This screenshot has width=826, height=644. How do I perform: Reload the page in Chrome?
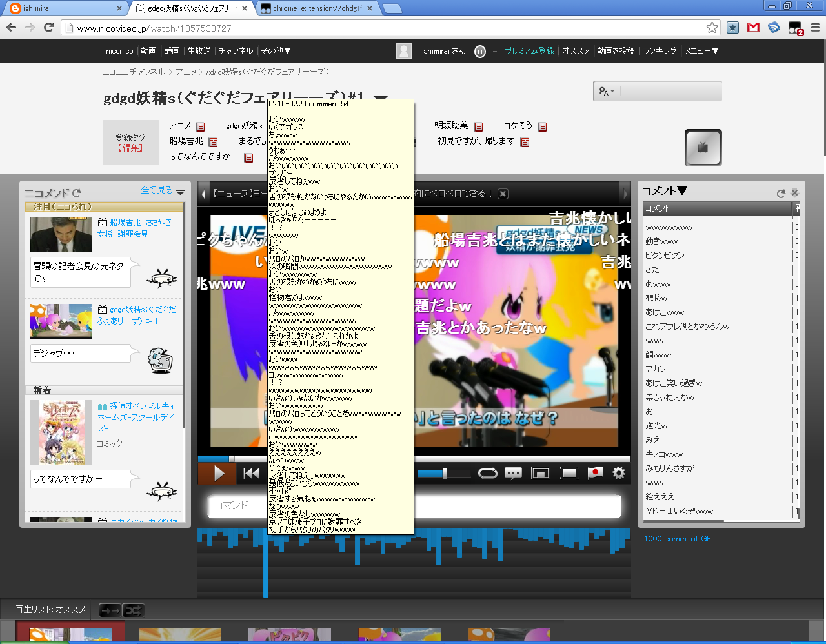(x=48, y=27)
